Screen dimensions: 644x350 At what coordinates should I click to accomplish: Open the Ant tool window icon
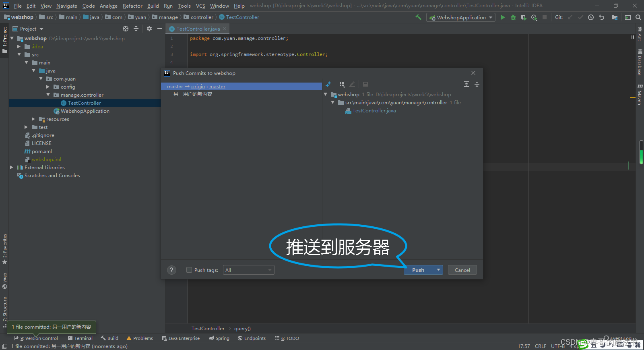click(640, 34)
